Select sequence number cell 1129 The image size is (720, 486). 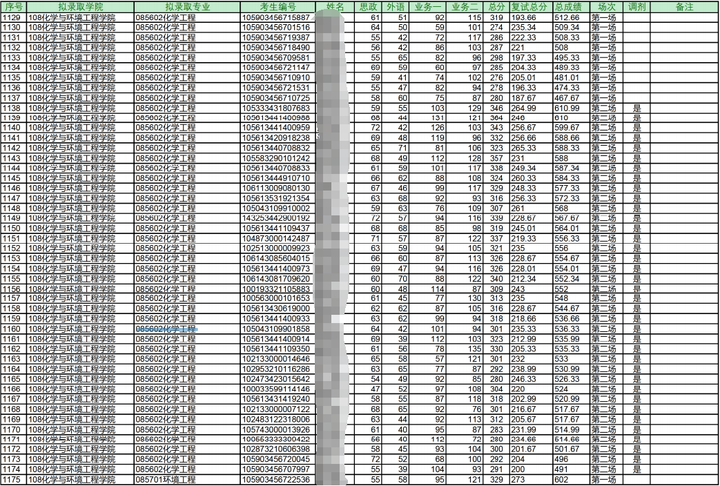[14, 17]
